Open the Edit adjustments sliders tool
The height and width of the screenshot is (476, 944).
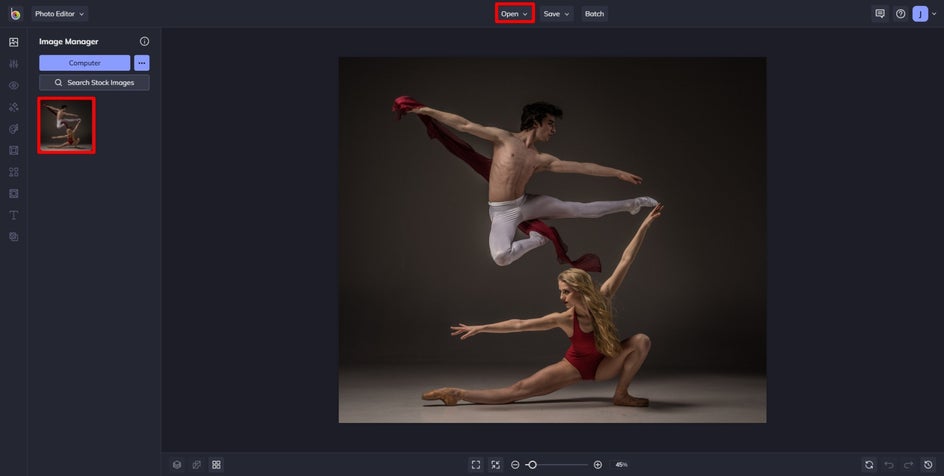click(x=14, y=64)
